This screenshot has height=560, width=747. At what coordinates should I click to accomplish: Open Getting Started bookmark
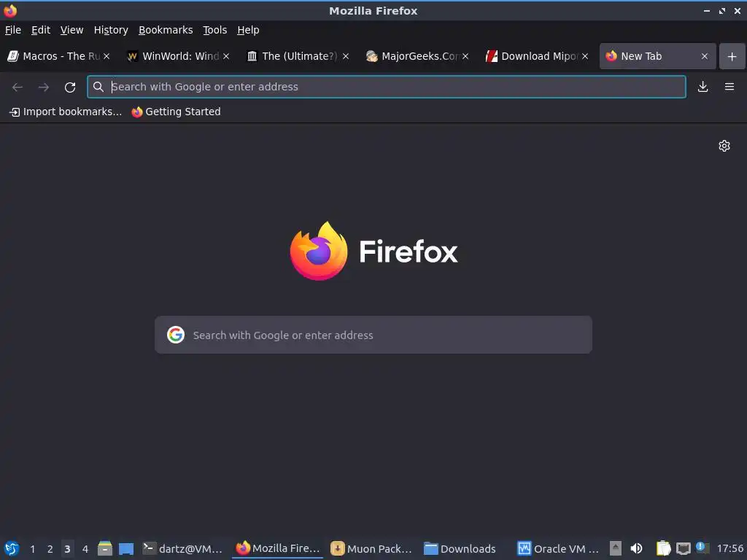click(177, 112)
